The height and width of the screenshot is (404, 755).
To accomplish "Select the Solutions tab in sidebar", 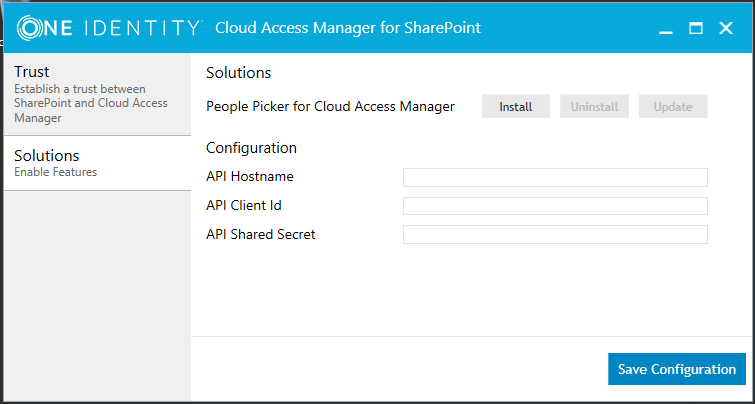I will click(x=96, y=163).
